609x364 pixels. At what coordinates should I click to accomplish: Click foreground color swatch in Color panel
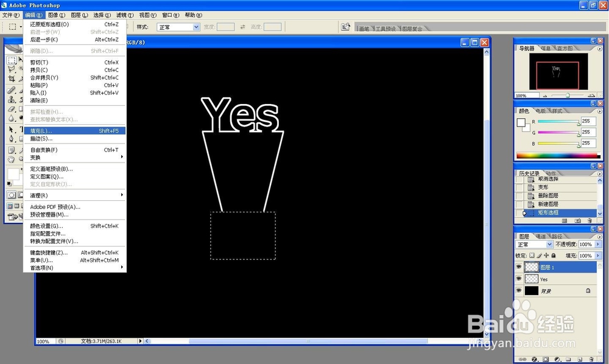[521, 123]
